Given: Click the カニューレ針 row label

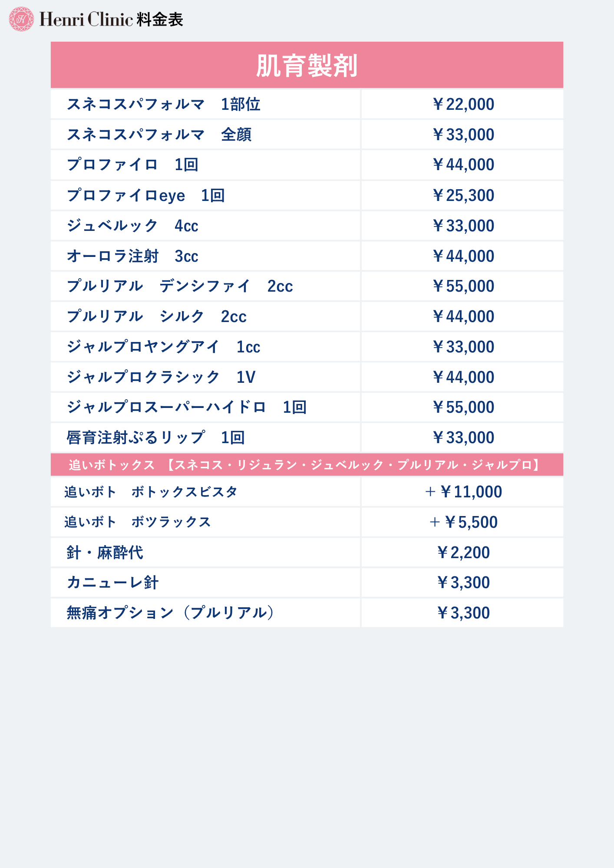Looking at the screenshot, I should pos(112,582).
